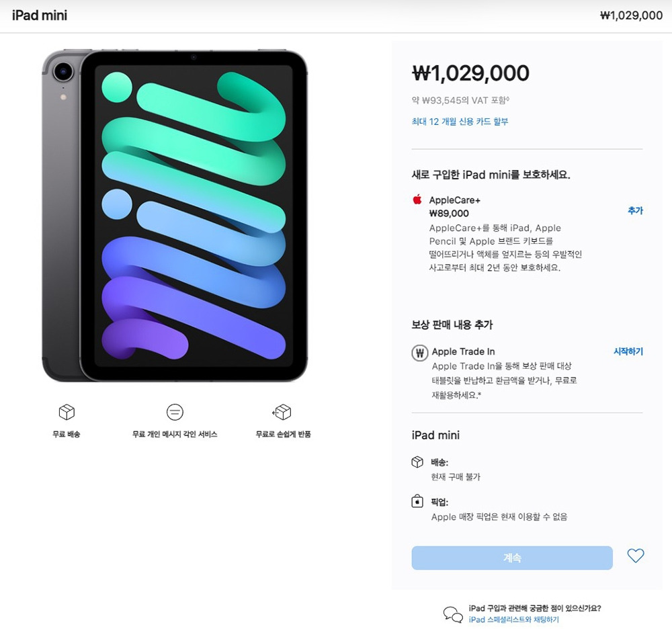The height and width of the screenshot is (643, 672).
Task: Click the iPad mini title in header
Action: [40, 15]
